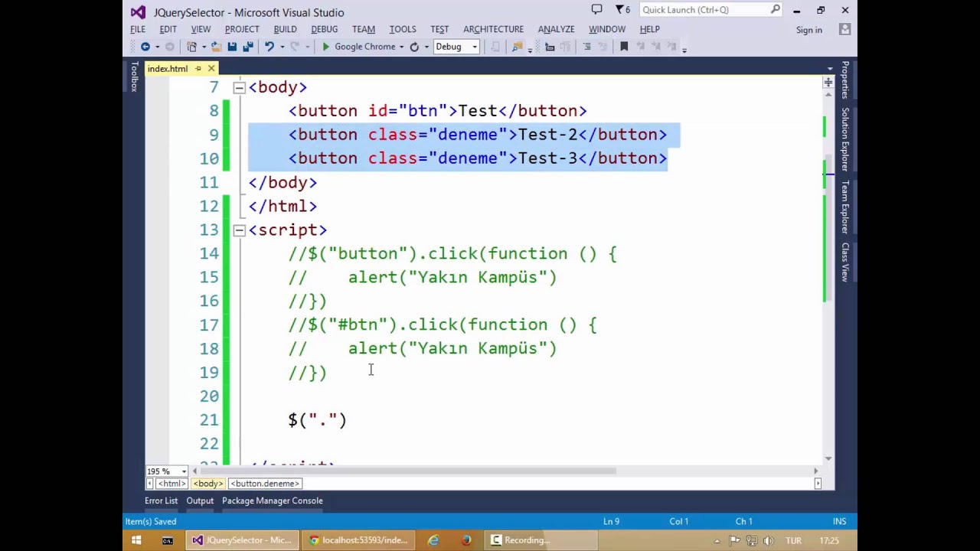Undo the last edit
980x551 pixels.
pos(269,47)
